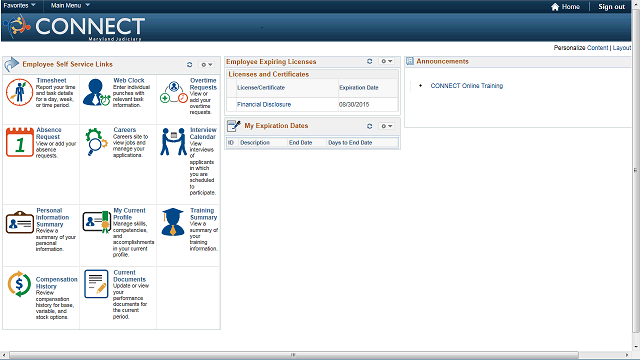This screenshot has width=640, height=360.
Task: Click the horizontal scrollbar left arrow
Action: (4, 355)
